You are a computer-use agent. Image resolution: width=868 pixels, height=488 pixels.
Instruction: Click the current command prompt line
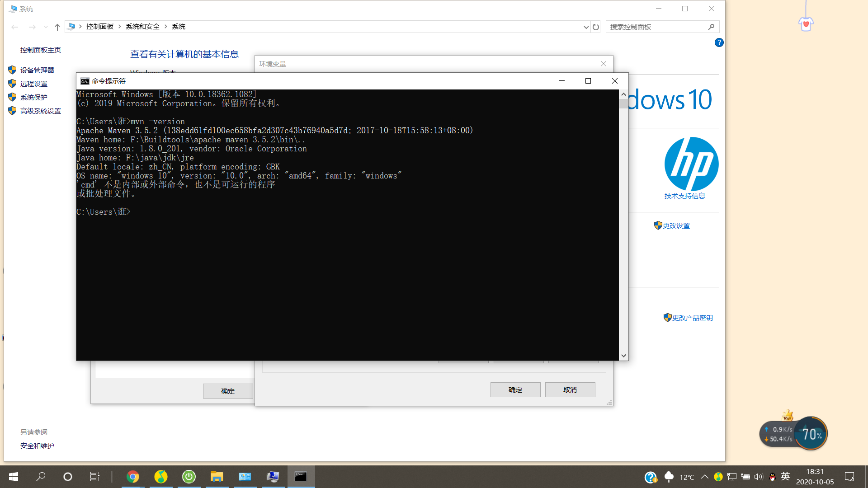104,212
